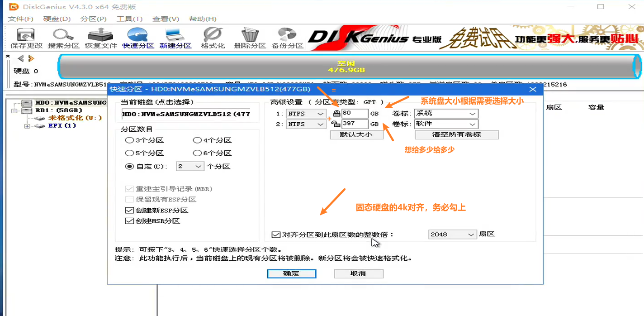Open the 系统 volume label dropdown

pos(446,114)
